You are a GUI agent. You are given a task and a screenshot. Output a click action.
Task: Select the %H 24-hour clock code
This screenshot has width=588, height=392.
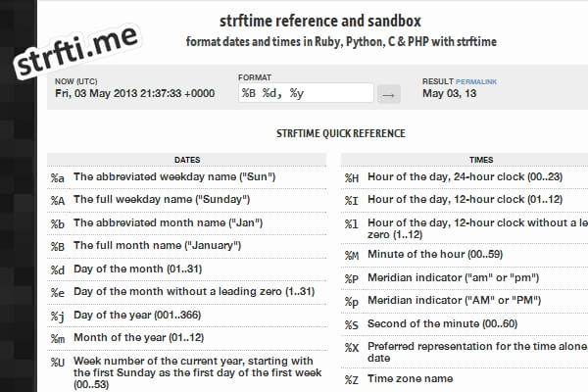pyautogui.click(x=351, y=177)
